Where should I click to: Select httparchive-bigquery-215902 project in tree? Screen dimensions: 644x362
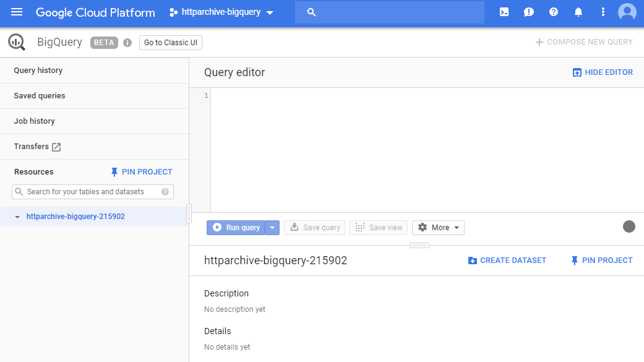click(x=75, y=217)
